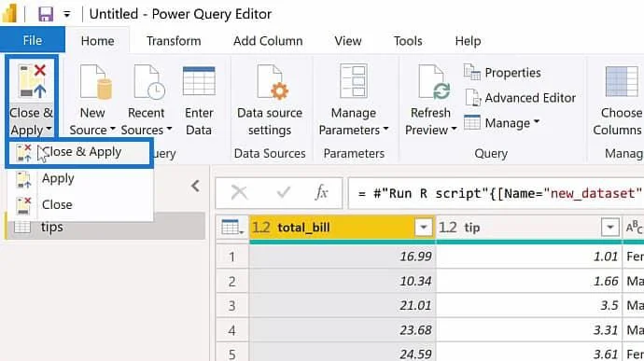Click the Enter Data table icon
This screenshot has width=644, height=361.
coord(199,80)
